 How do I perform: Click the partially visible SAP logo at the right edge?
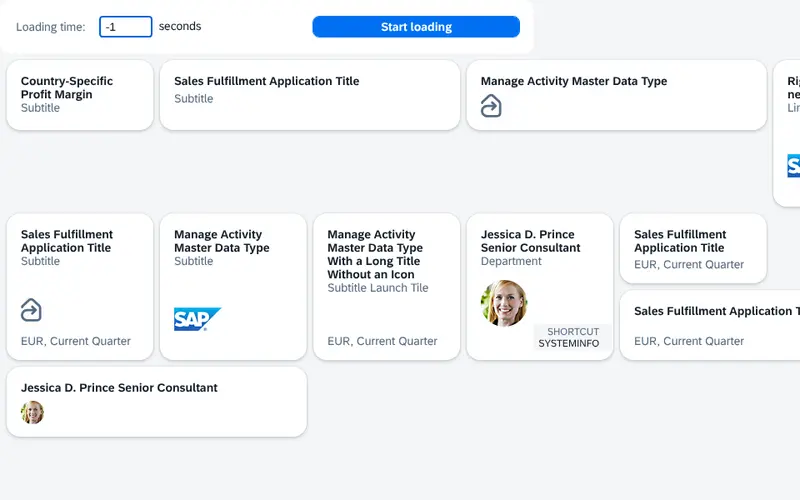coord(794,166)
